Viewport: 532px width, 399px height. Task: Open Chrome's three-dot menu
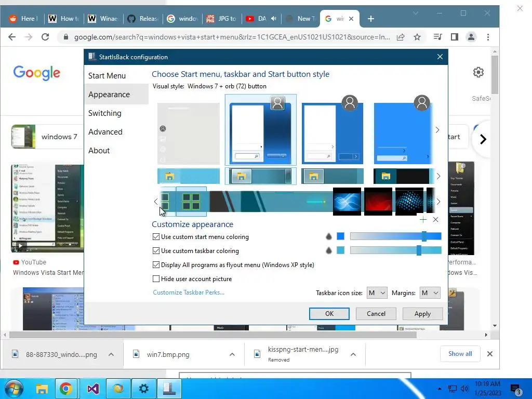(488, 37)
